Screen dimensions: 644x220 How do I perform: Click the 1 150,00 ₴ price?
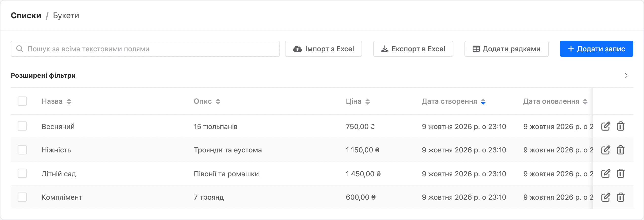[363, 150]
